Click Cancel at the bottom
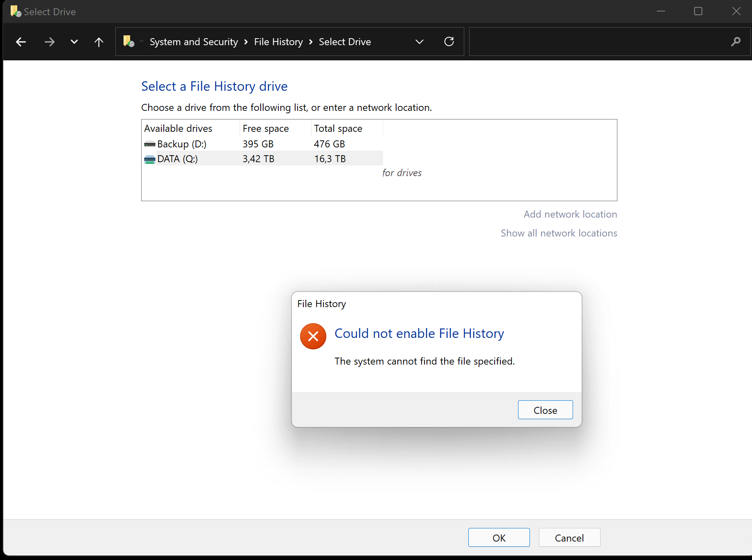This screenshot has width=752, height=560. (569, 538)
